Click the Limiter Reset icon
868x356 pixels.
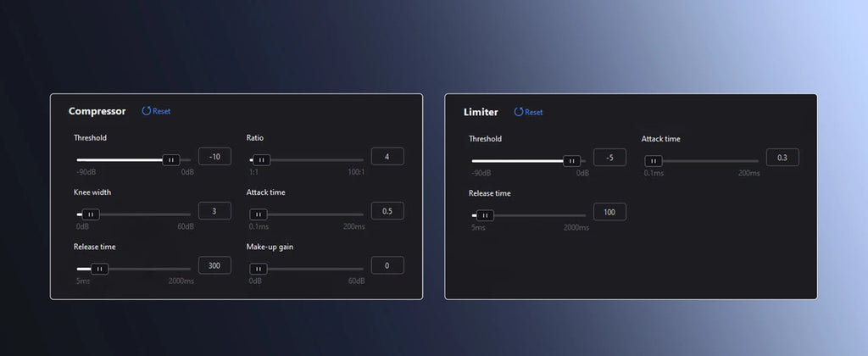(519, 112)
